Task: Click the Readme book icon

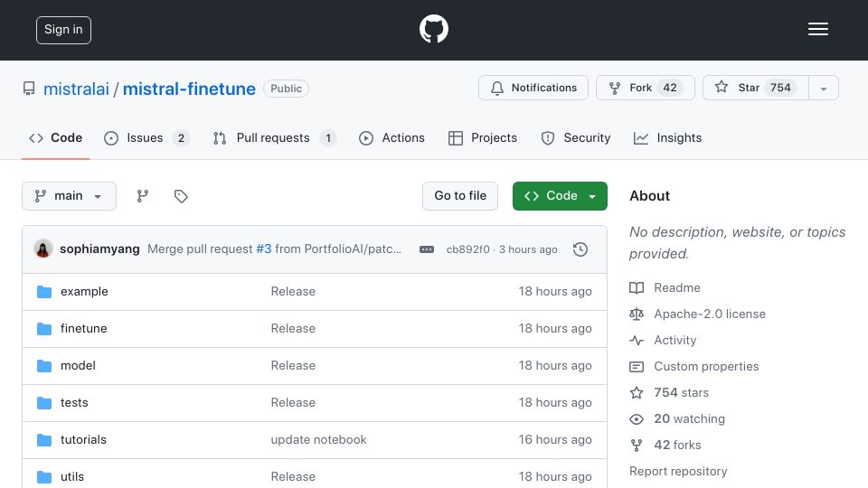Action: (x=637, y=287)
